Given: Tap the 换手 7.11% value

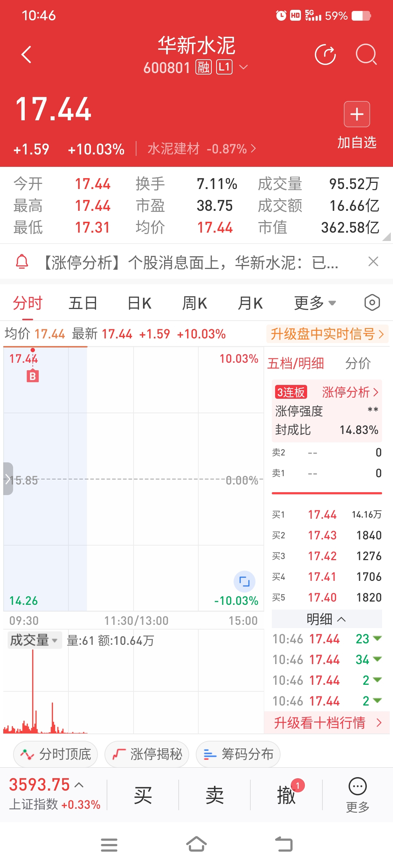Looking at the screenshot, I should pos(217,184).
